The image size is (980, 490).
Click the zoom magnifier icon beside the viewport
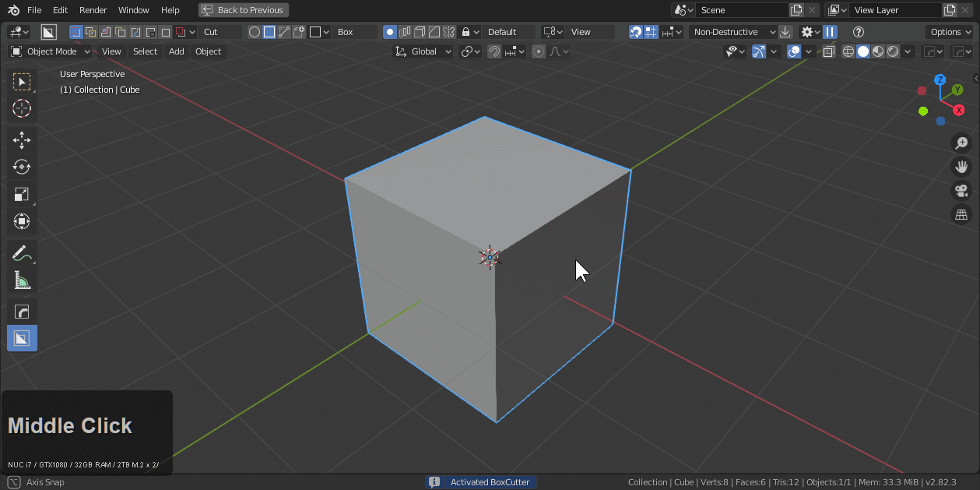pyautogui.click(x=961, y=143)
